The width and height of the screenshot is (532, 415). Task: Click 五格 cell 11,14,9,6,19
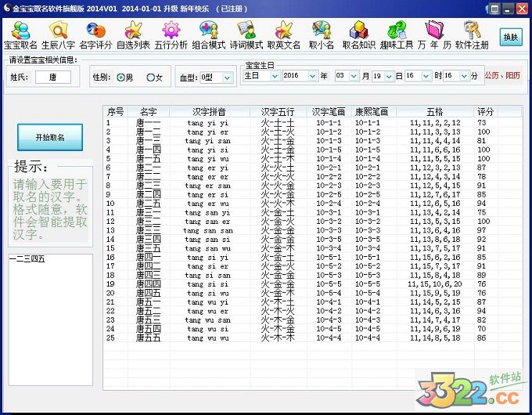[435, 329]
